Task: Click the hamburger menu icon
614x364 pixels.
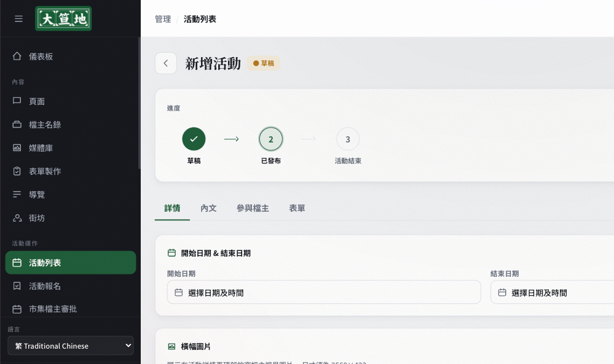Action: [x=18, y=19]
